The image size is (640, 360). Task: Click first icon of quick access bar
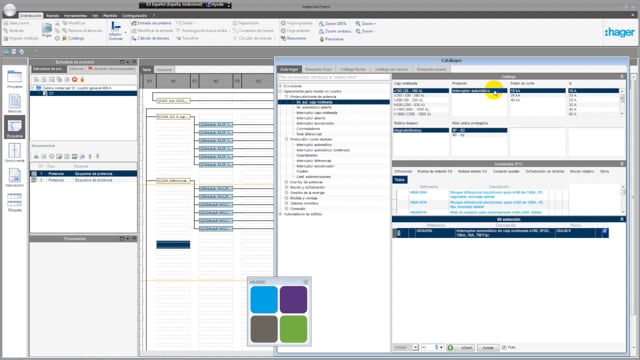(7, 51)
